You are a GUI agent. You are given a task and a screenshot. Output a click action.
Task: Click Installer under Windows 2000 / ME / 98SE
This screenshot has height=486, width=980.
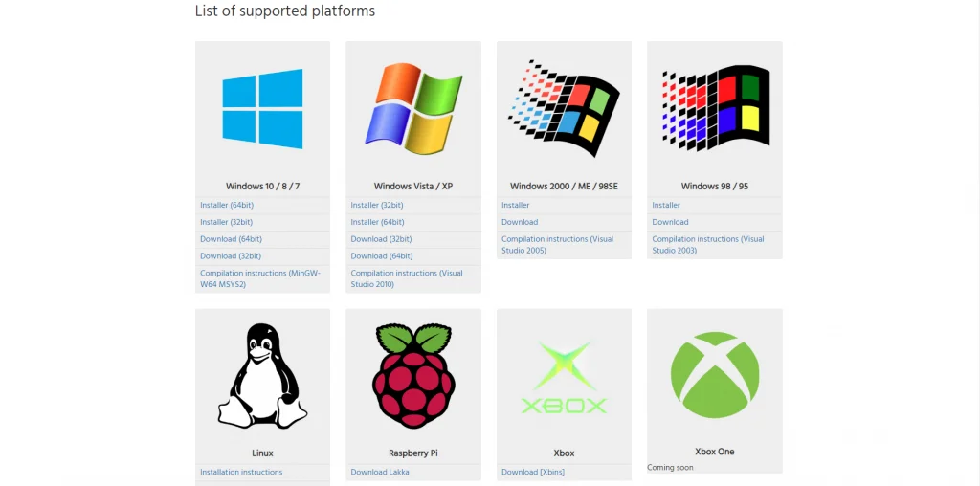coord(516,205)
